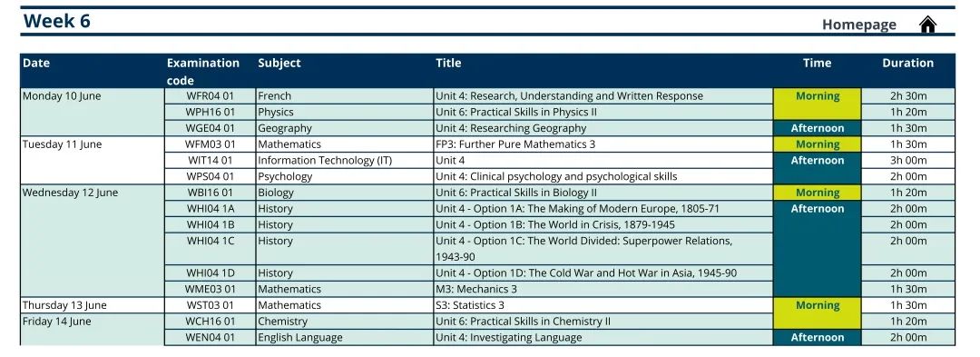980x357 pixels.
Task: Click the Homepage house icon
Action: [927, 25]
